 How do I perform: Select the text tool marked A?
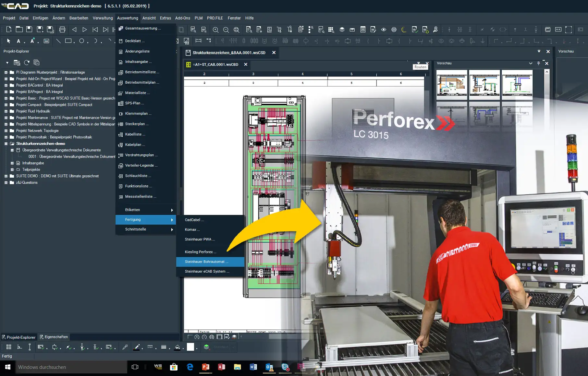[18, 41]
